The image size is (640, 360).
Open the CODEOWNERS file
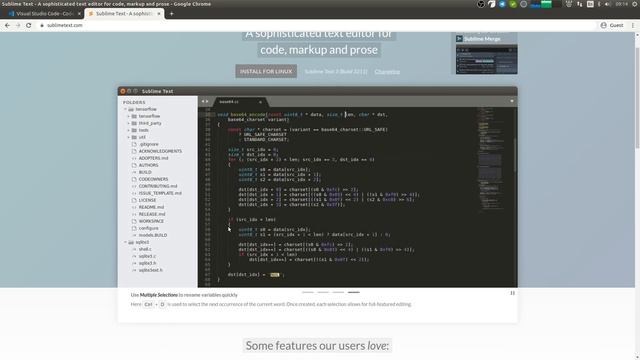click(x=153, y=179)
